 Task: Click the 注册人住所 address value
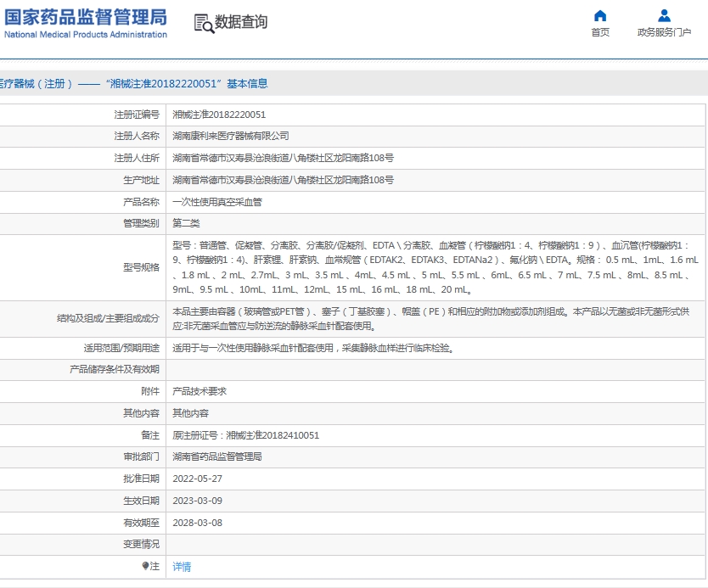pos(283,158)
